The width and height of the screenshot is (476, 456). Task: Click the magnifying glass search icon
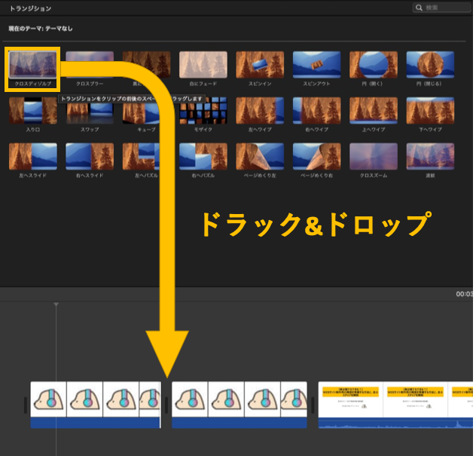click(x=419, y=8)
